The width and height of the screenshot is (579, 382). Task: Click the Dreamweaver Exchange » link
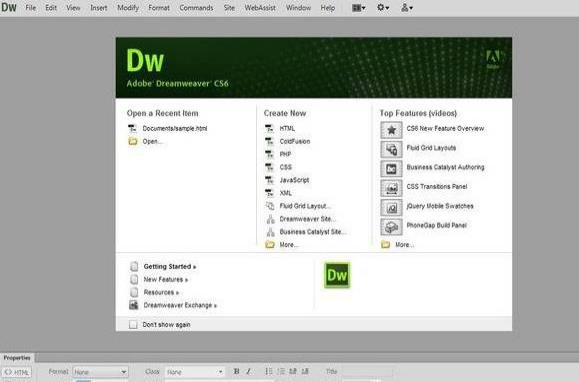pos(180,305)
